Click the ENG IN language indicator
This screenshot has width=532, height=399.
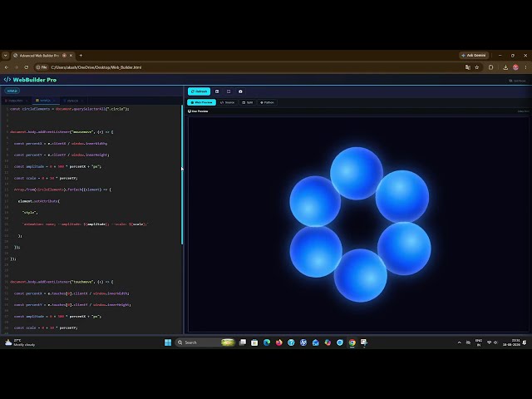click(x=479, y=342)
